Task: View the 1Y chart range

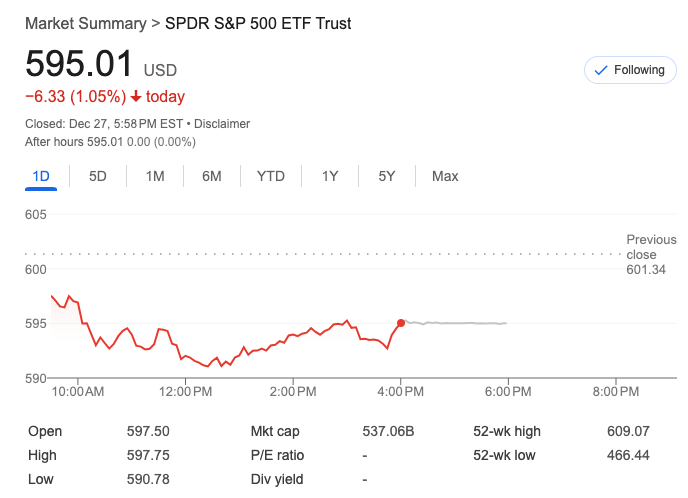Action: [330, 176]
